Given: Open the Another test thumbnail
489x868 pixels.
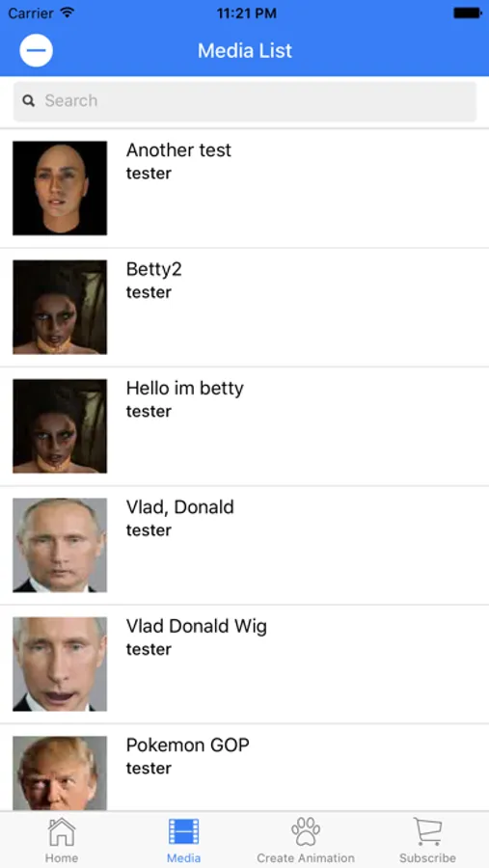Looking at the screenshot, I should [x=60, y=188].
